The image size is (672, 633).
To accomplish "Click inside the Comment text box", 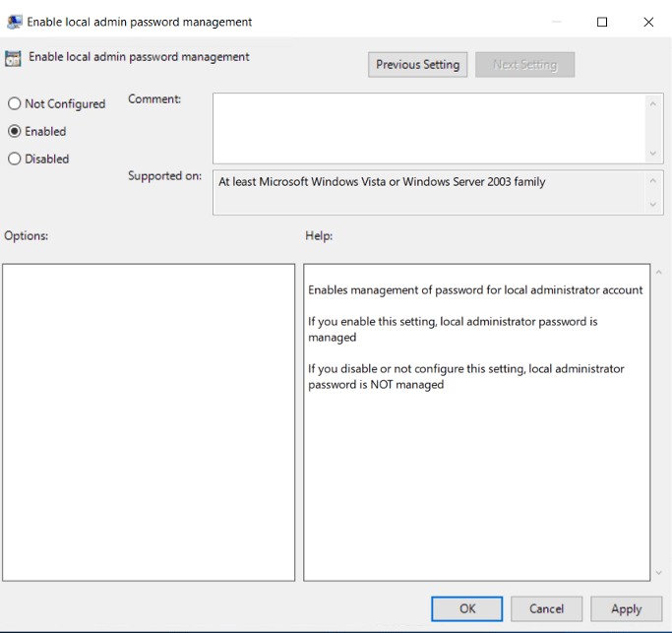I will click(x=428, y=127).
